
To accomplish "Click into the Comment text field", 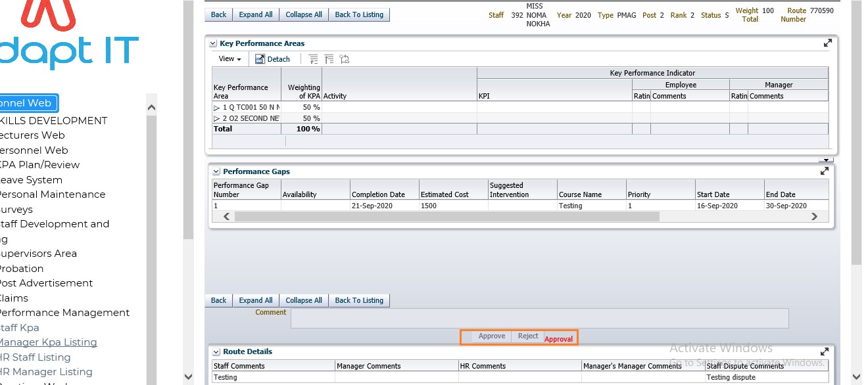I will click(539, 318).
